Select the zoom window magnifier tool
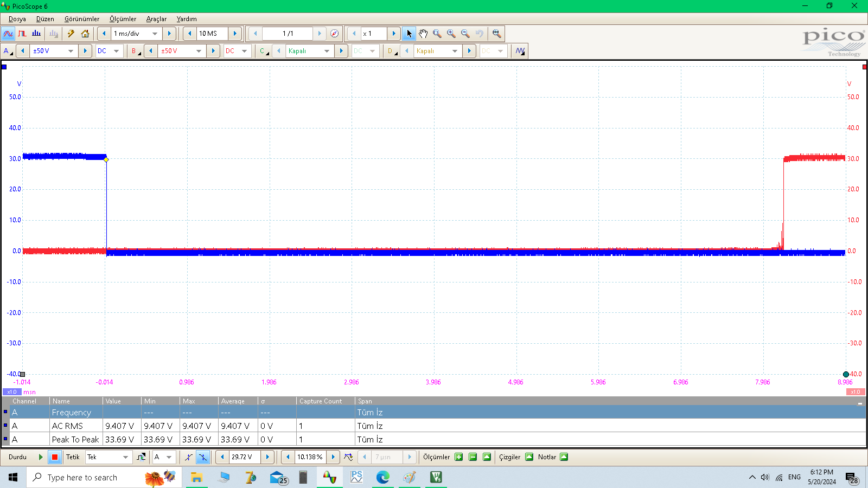Screen dimensions: 868x488 click(437, 34)
